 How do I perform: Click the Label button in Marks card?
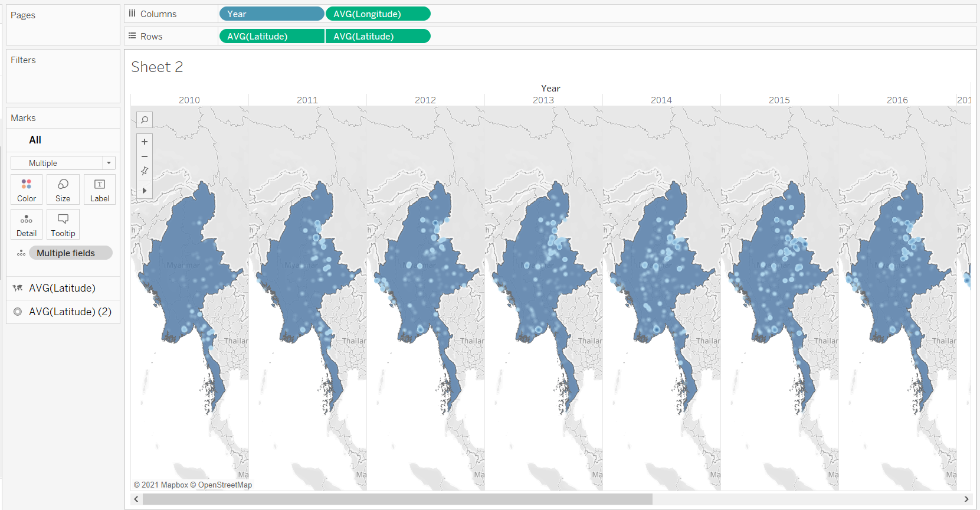(x=100, y=190)
